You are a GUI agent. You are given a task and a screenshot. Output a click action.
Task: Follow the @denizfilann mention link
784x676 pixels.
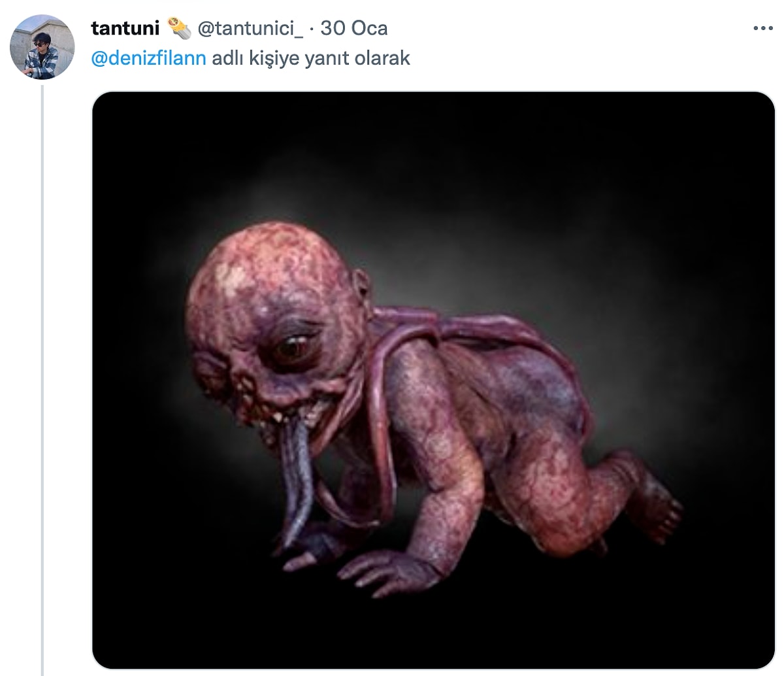point(148,58)
